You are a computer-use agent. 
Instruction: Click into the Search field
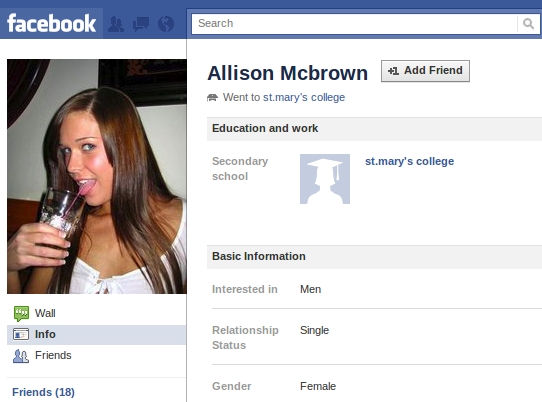coord(354,24)
